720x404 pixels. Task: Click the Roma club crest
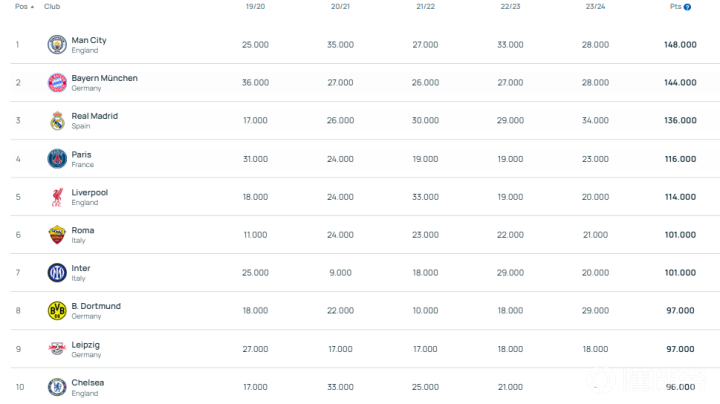click(57, 235)
